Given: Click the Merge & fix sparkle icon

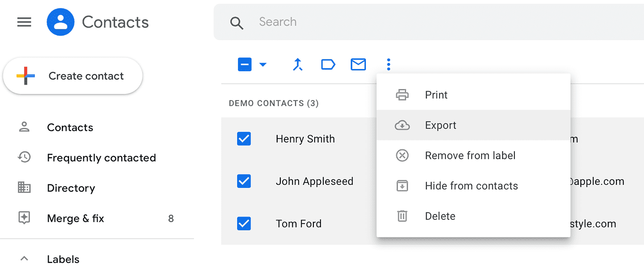Looking at the screenshot, I should click(x=24, y=218).
